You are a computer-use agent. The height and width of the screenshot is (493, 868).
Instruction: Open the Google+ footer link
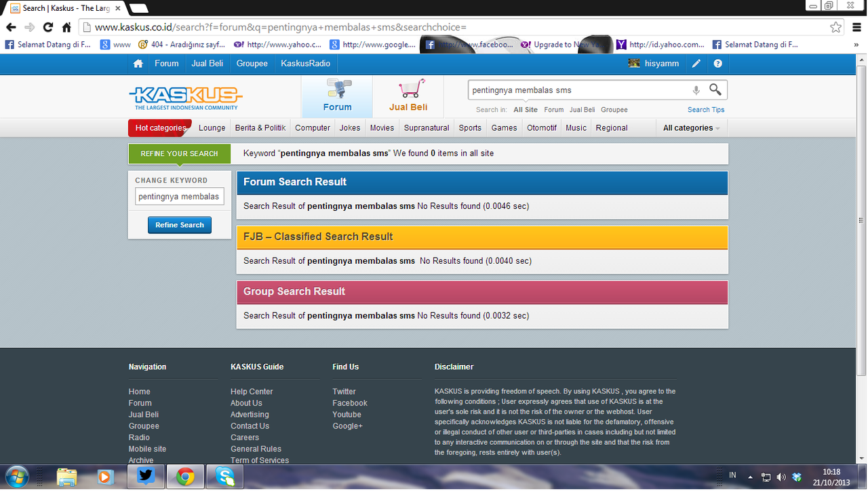[x=347, y=426]
